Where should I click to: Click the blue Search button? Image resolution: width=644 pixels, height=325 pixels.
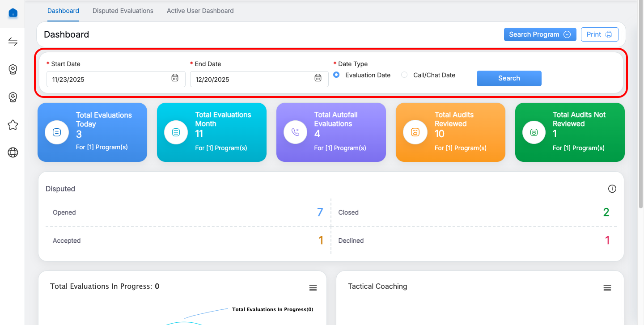tap(509, 78)
